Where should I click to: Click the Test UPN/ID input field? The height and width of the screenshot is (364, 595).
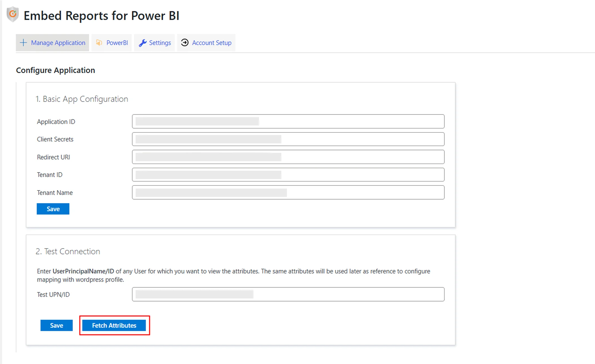[x=288, y=294]
